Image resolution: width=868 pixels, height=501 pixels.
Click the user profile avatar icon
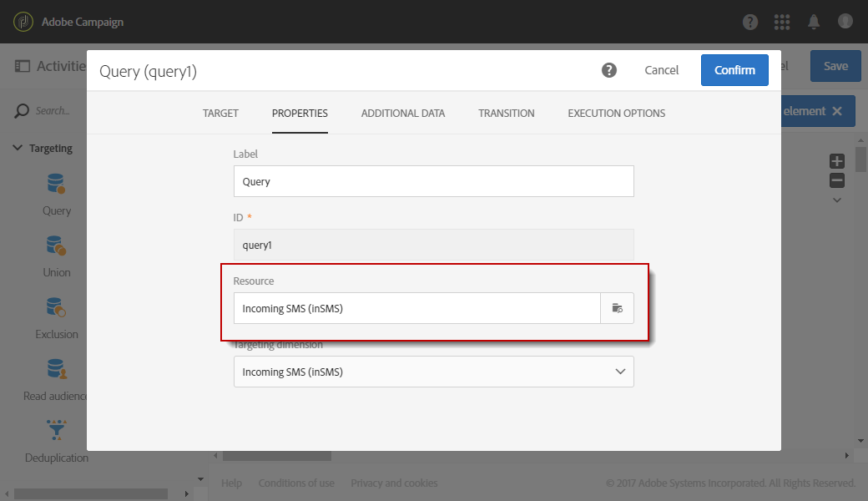coord(845,22)
